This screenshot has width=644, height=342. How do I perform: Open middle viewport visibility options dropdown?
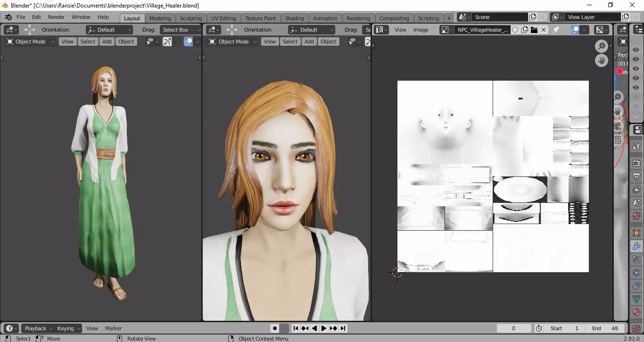click(x=355, y=42)
